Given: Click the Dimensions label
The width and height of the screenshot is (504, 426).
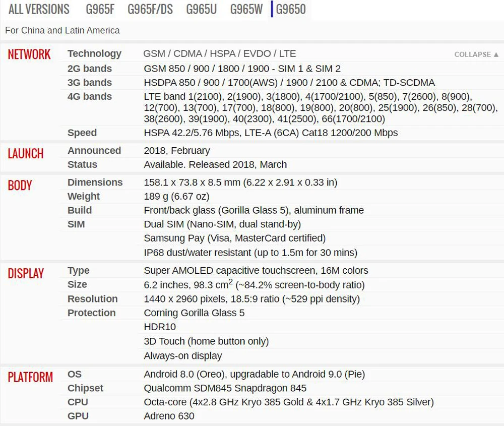Looking at the screenshot, I should click(95, 182).
